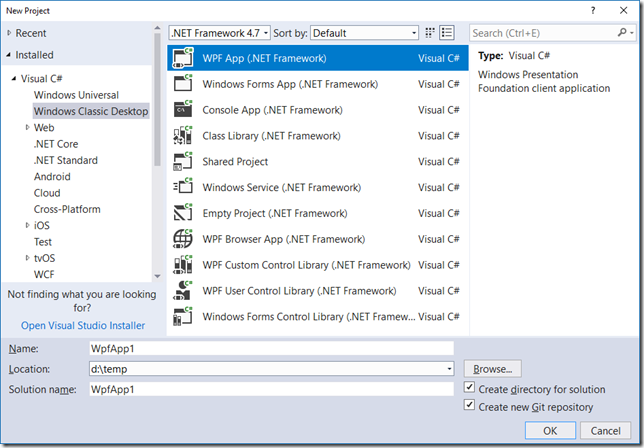The image size is (644, 448).
Task: Click the Console App template icon
Action: 183,110
